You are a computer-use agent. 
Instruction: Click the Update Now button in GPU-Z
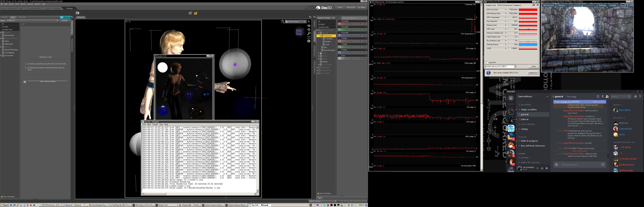click(x=533, y=73)
